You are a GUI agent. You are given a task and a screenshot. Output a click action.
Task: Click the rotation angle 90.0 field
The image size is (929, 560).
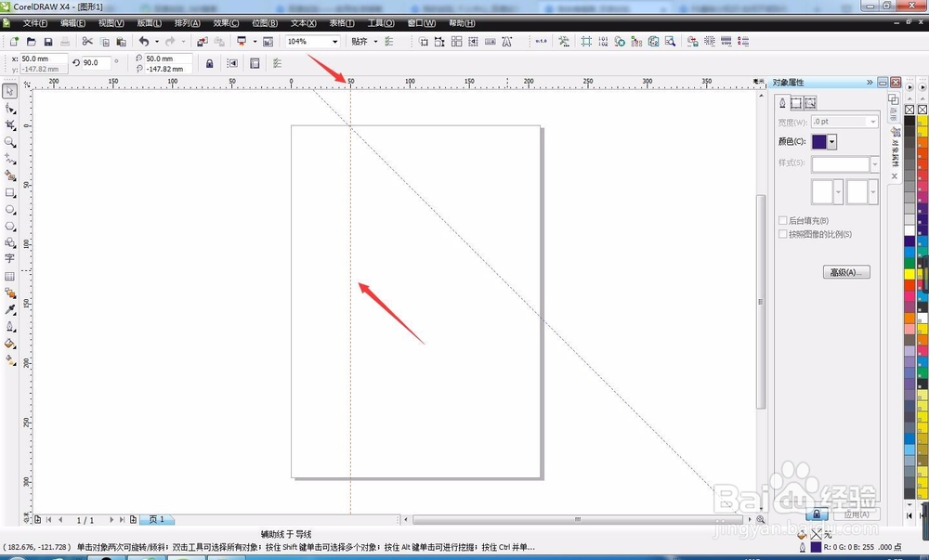tap(96, 63)
